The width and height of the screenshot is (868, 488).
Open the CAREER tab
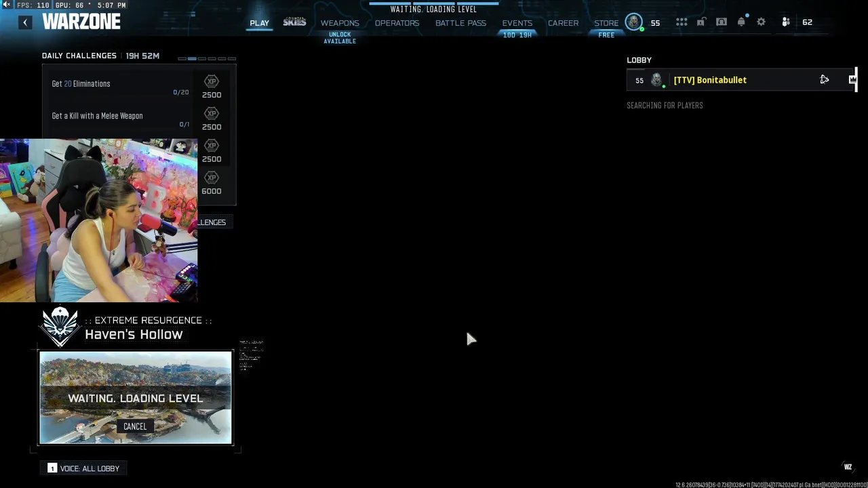pos(563,23)
